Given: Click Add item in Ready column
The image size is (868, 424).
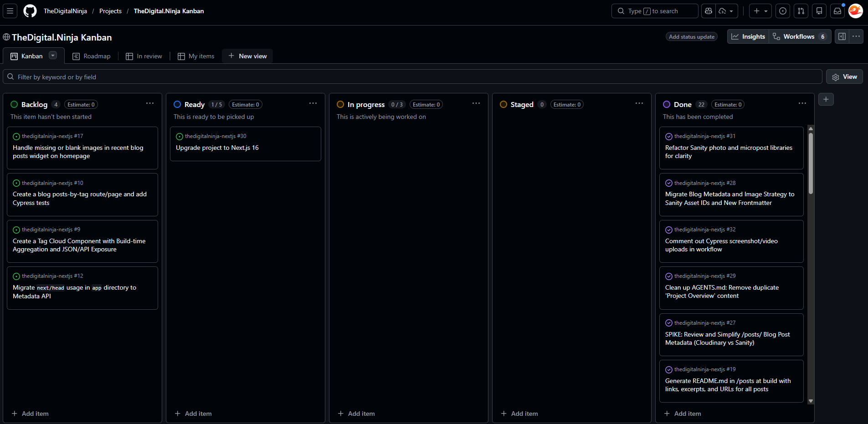Looking at the screenshot, I should [x=193, y=414].
